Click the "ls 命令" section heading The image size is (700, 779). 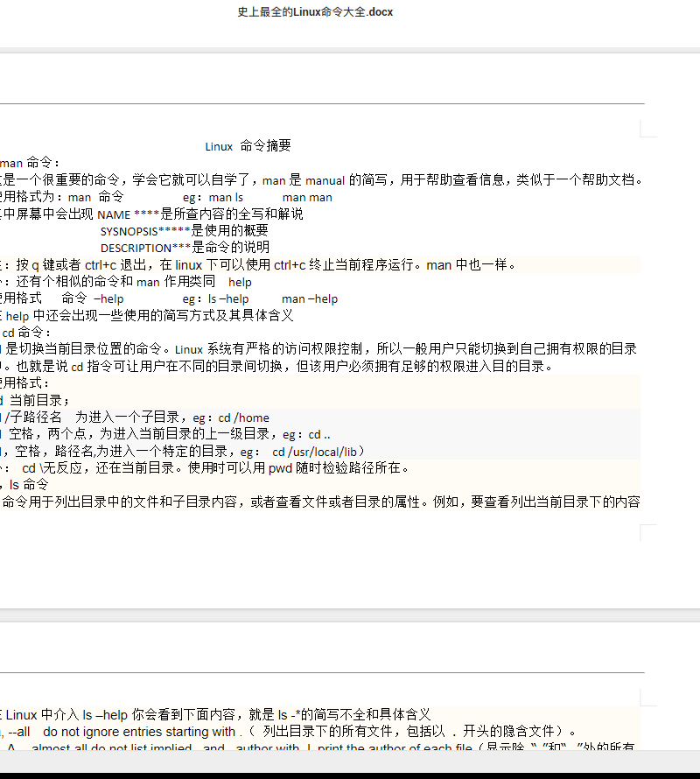pos(29,484)
